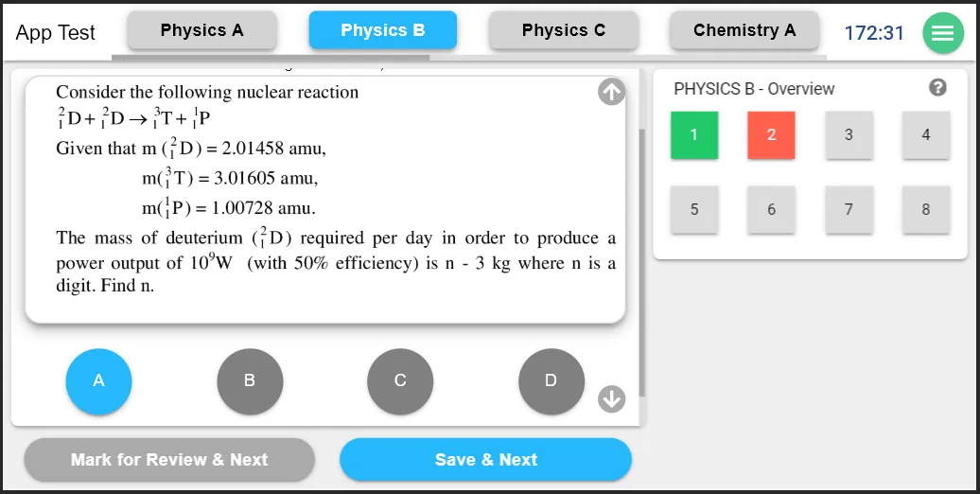Click the 172:31 countdown timer
Viewport: 980px width, 494px height.
(x=874, y=33)
